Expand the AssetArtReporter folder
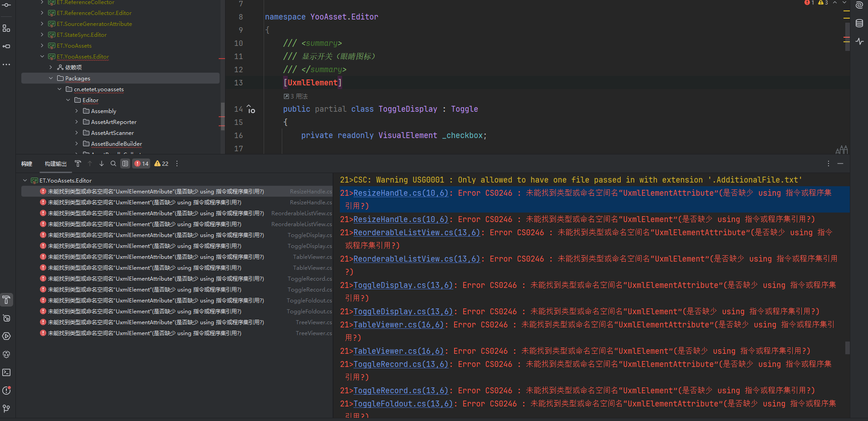Viewport: 868px width, 421px height. [x=77, y=122]
